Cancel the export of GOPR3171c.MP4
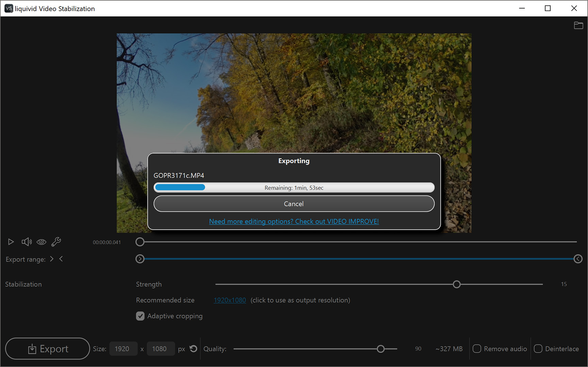The width and height of the screenshot is (588, 367). [x=293, y=204]
